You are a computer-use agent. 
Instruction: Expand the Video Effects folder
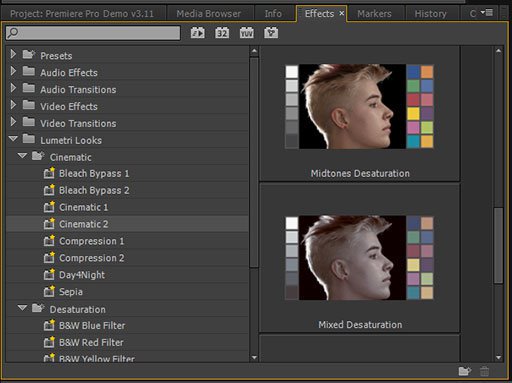(x=13, y=105)
